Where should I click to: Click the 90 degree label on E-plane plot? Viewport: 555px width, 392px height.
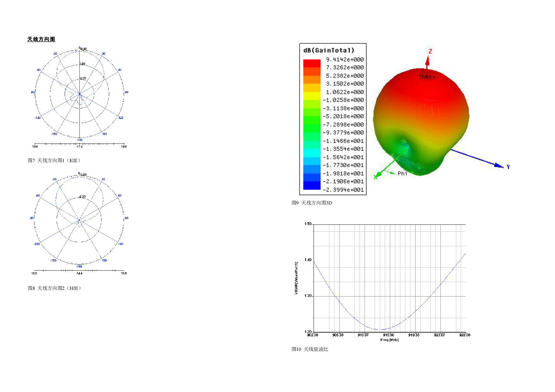127,92
